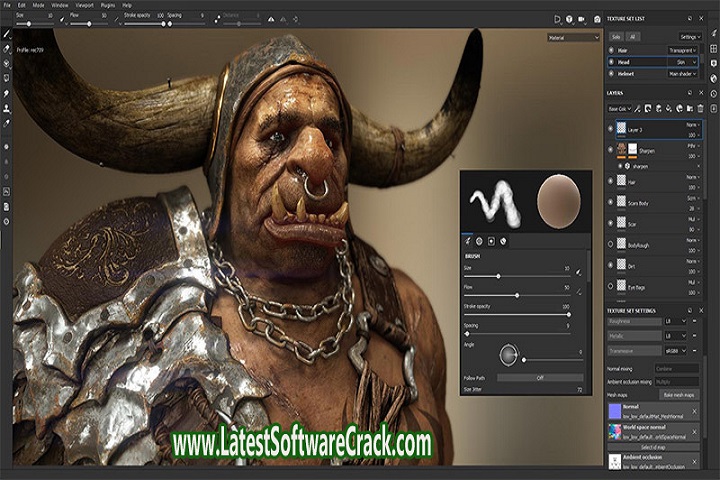Select the Projection tool
This screenshot has width=720, height=480.
coord(6,63)
